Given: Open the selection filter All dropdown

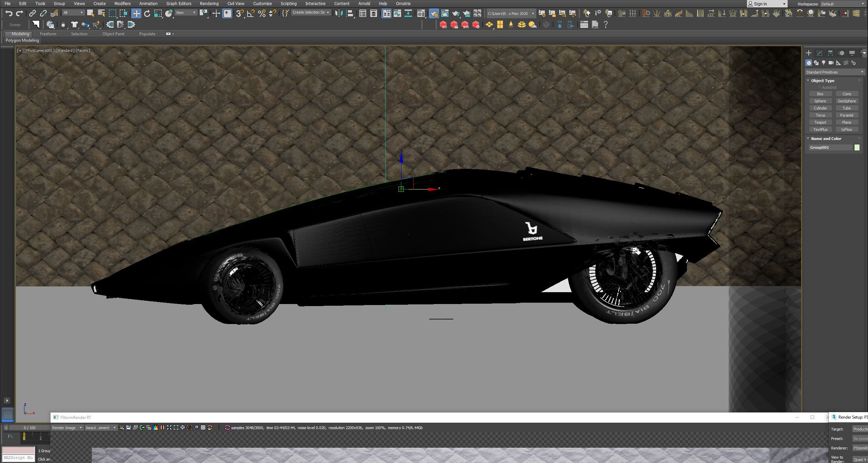Looking at the screenshot, I should pos(73,13).
